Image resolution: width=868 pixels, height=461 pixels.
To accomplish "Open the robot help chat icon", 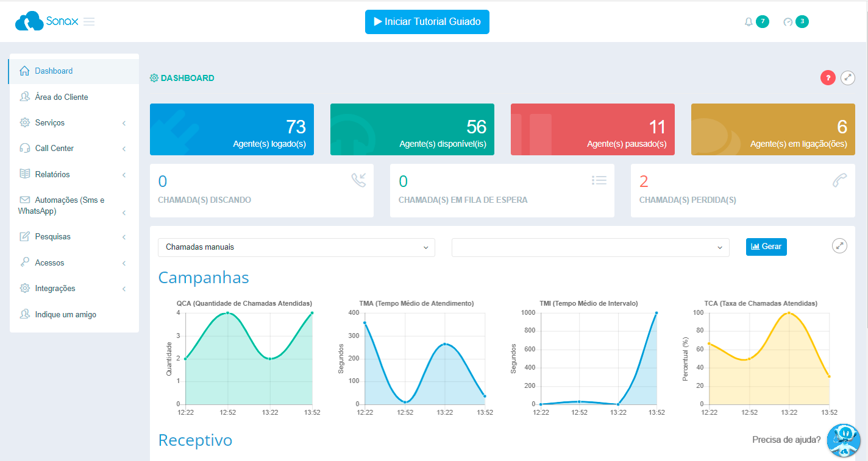I will [844, 440].
